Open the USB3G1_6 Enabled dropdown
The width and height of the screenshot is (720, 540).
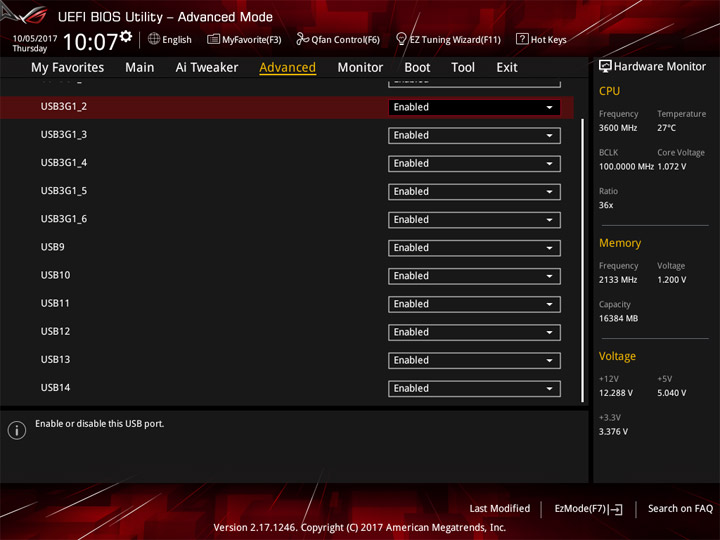474,220
